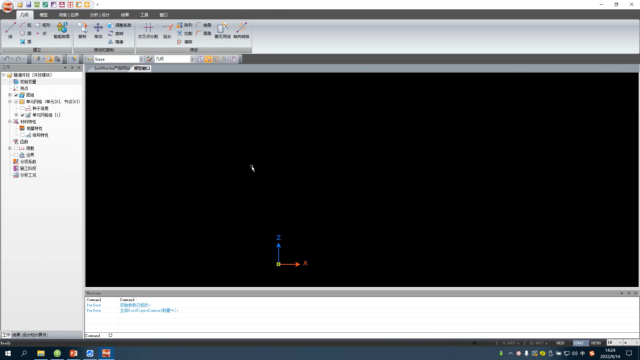This screenshot has width=640, height=360.
Task: Toggle ORTHO mode in status bar
Action: tap(596, 343)
